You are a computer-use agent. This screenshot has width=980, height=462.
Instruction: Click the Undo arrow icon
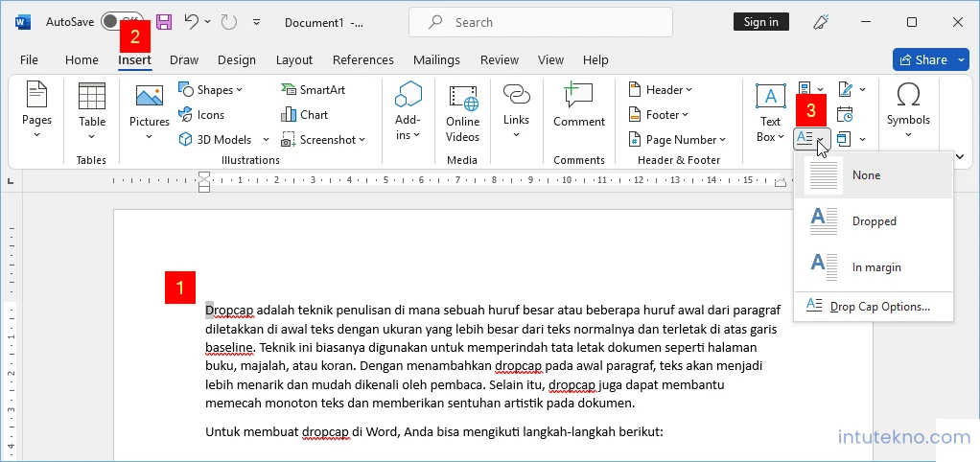click(192, 22)
